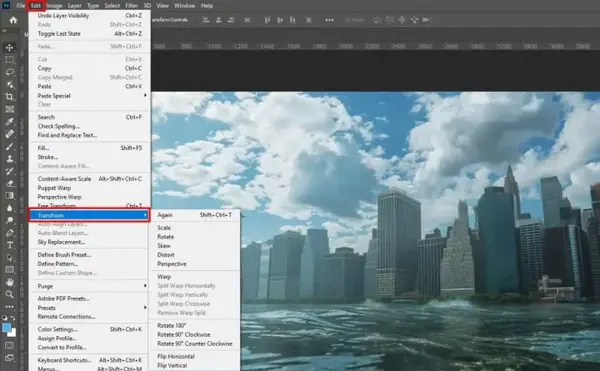This screenshot has width=600, height=371.
Task: Click the align horizontal centers icon
Action: click(218, 20)
